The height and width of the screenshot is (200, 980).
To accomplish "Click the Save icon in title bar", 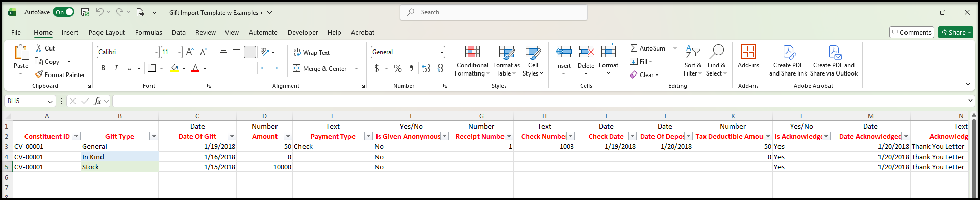I will click(x=85, y=12).
